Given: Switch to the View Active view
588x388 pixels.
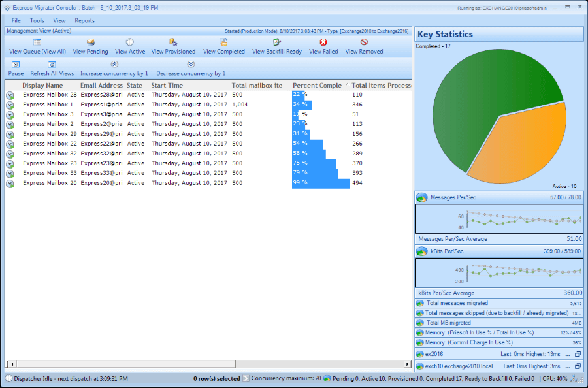Looking at the screenshot, I should tap(130, 47).
